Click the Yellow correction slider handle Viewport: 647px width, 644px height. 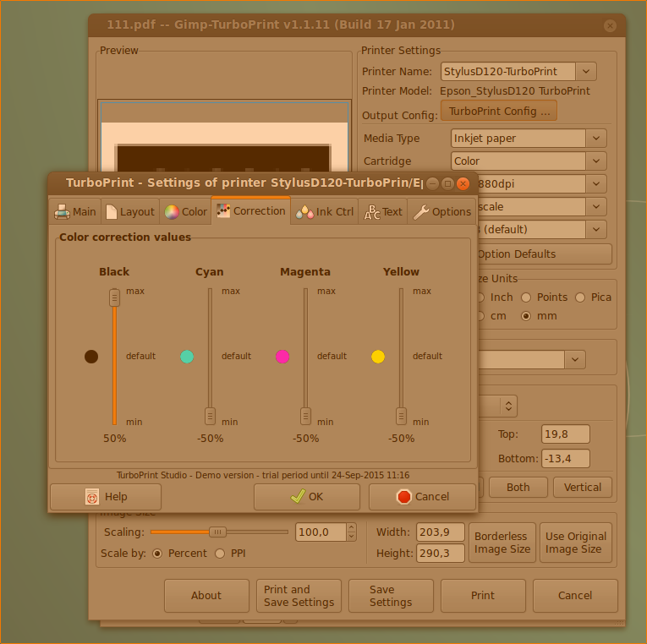coord(401,416)
